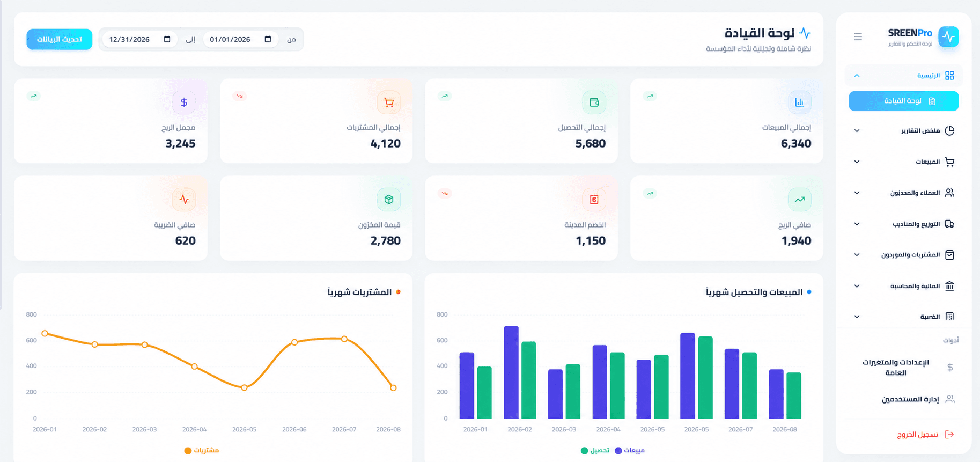980x462 pixels.
Task: Click the pulse icon beside لوحة القيادة title
Action: point(805,33)
